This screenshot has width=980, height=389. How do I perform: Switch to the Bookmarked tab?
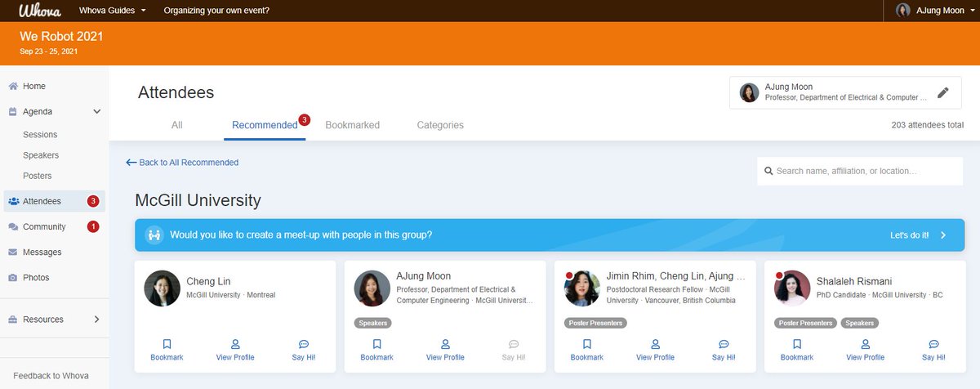(x=353, y=125)
